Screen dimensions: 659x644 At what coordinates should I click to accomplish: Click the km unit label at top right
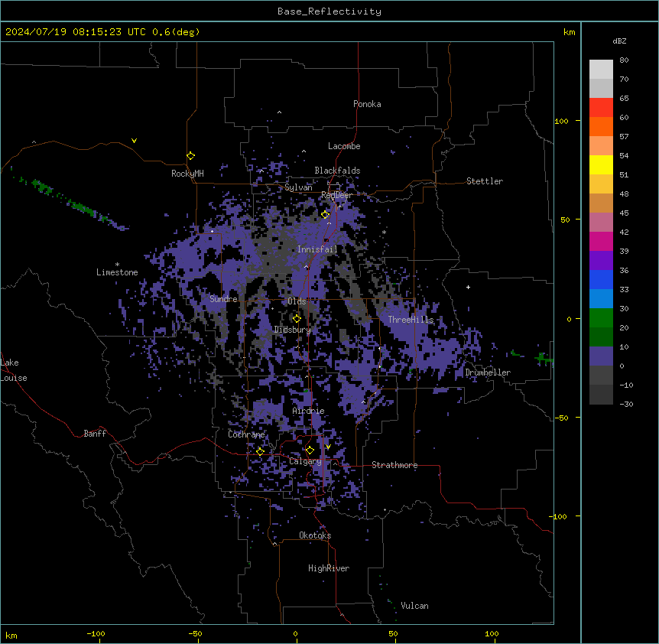[569, 32]
